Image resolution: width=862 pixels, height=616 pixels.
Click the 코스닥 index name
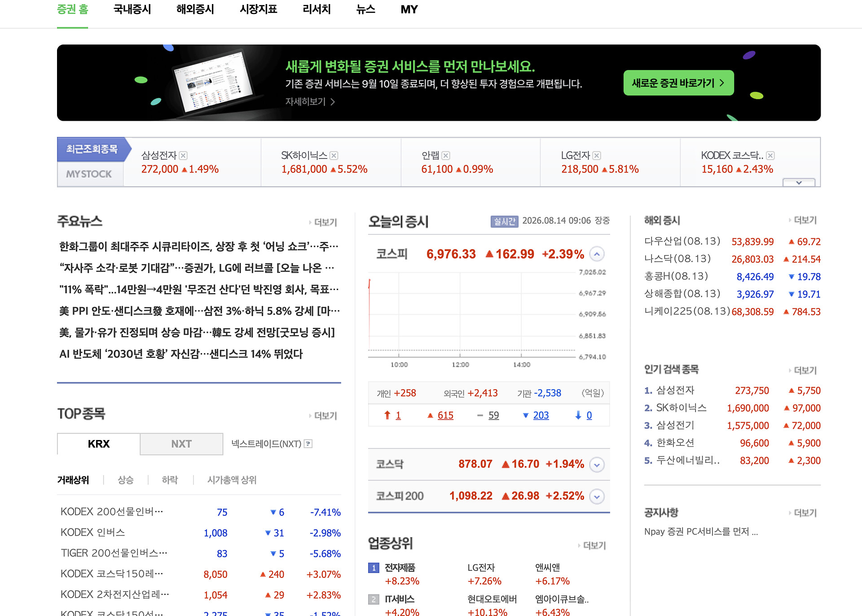pyautogui.click(x=390, y=464)
